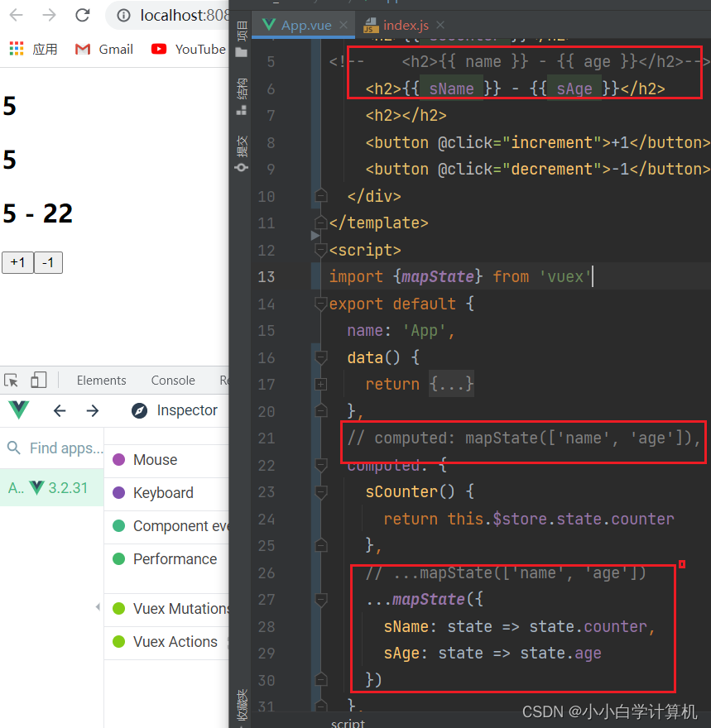Viewport: 711px width, 728px height.
Task: Open the Apps bookmark grid icon
Action: 17,49
